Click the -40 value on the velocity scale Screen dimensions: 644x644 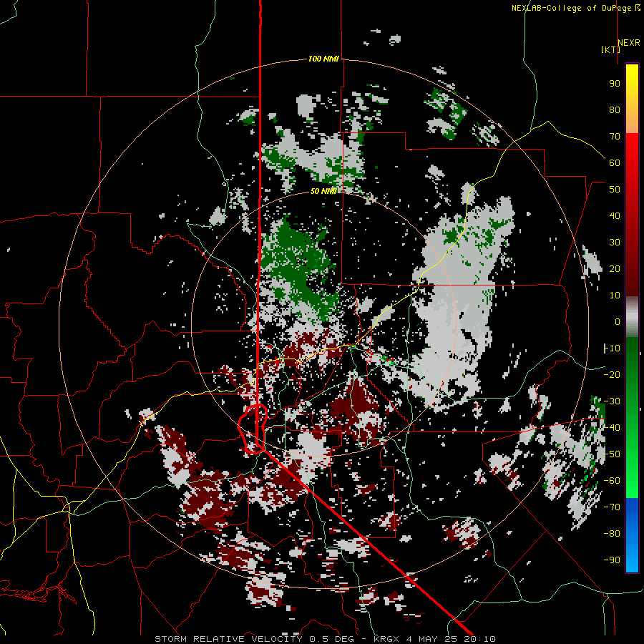612,428
